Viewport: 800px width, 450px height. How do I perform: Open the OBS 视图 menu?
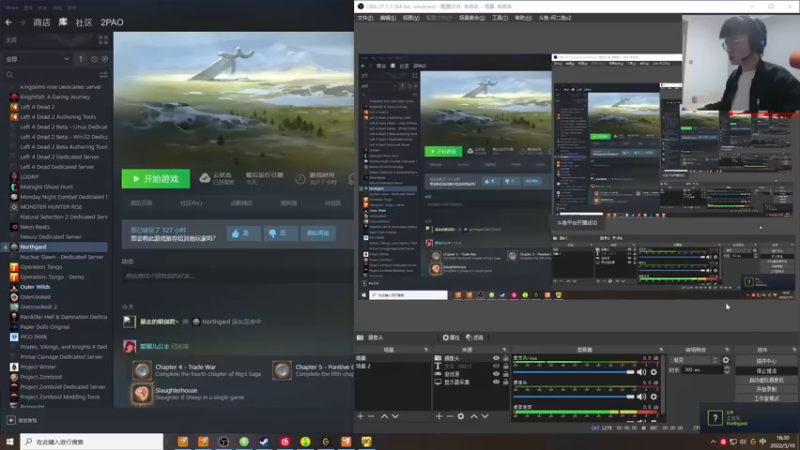(x=411, y=18)
